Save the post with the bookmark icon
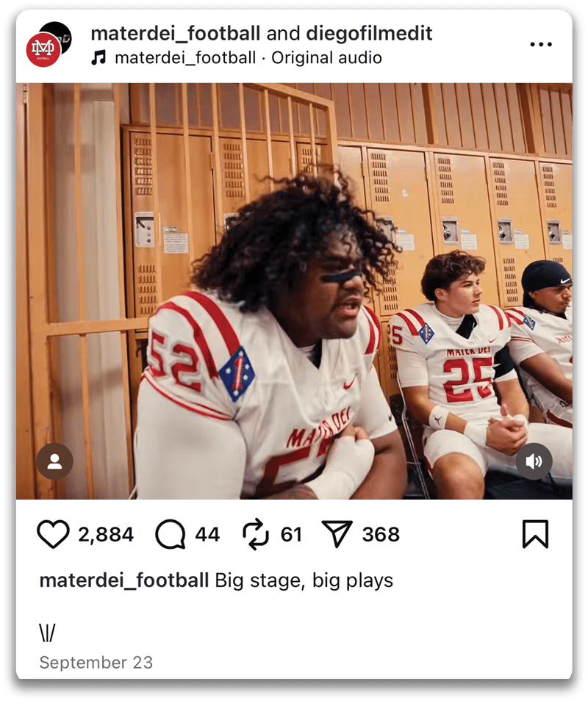Image resolution: width=588 pixels, height=706 pixels. coord(535,535)
